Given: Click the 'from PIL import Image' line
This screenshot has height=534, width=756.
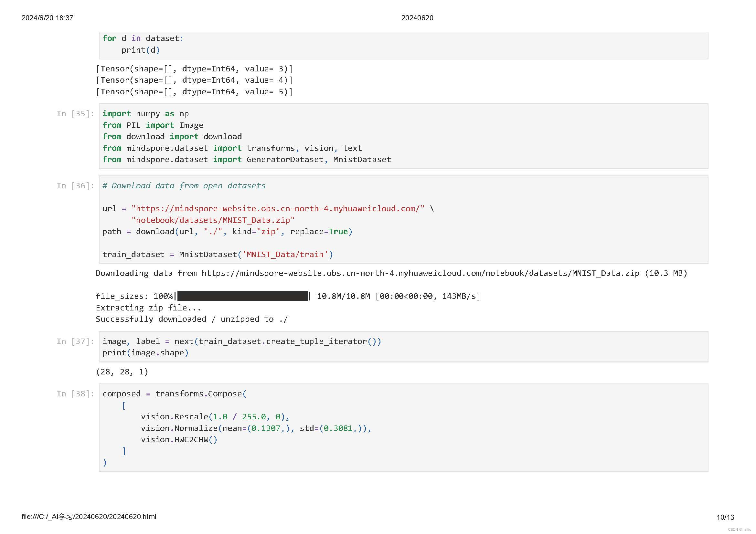Looking at the screenshot, I should (x=153, y=125).
